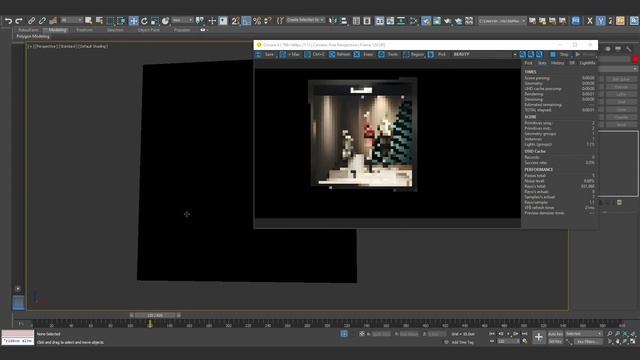Click the rendered Christmas scene preview image
Image resolution: width=640 pixels, height=360 pixels.
[362, 135]
